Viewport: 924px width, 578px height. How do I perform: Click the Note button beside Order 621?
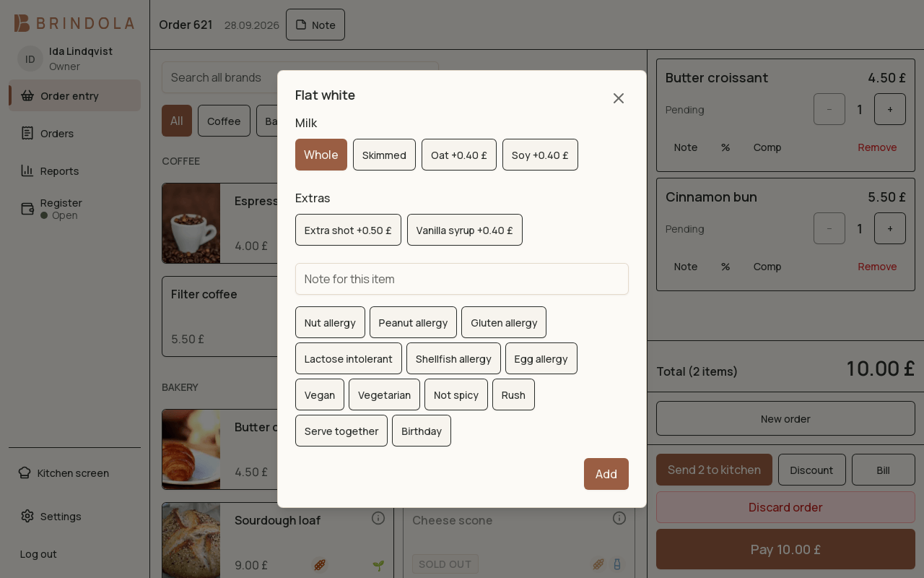point(315,25)
